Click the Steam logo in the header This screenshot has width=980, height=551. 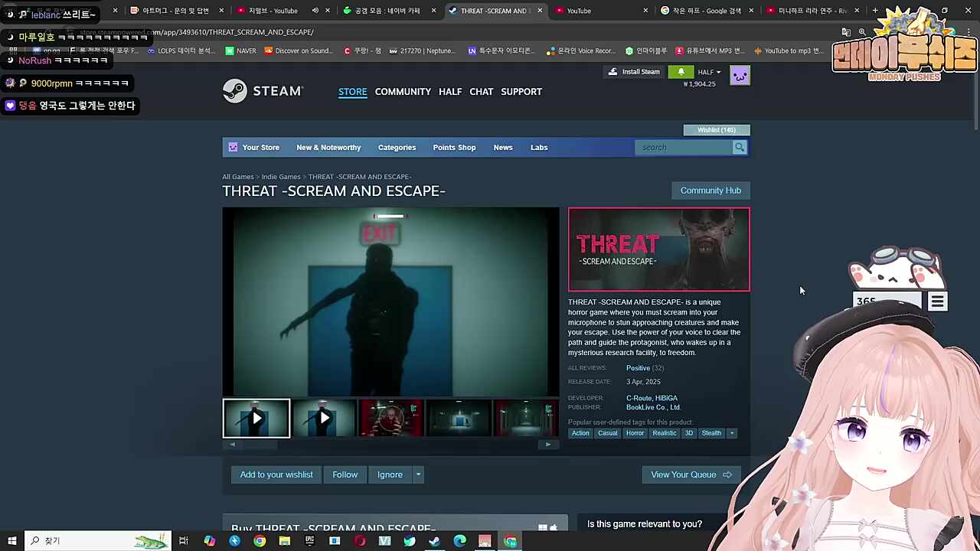(263, 91)
